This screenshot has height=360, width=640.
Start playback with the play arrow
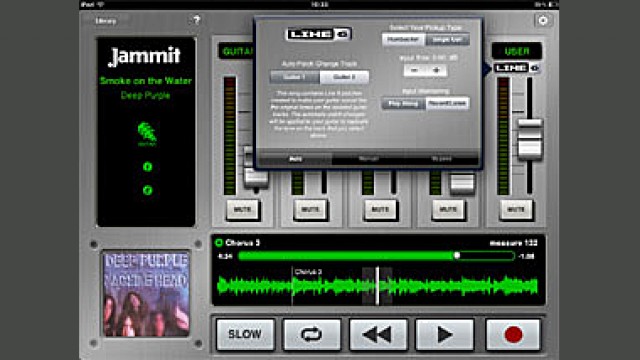[444, 335]
